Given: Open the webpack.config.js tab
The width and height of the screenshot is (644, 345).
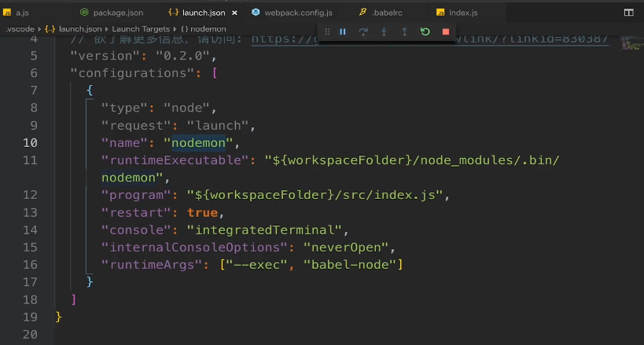Looking at the screenshot, I should coord(298,13).
